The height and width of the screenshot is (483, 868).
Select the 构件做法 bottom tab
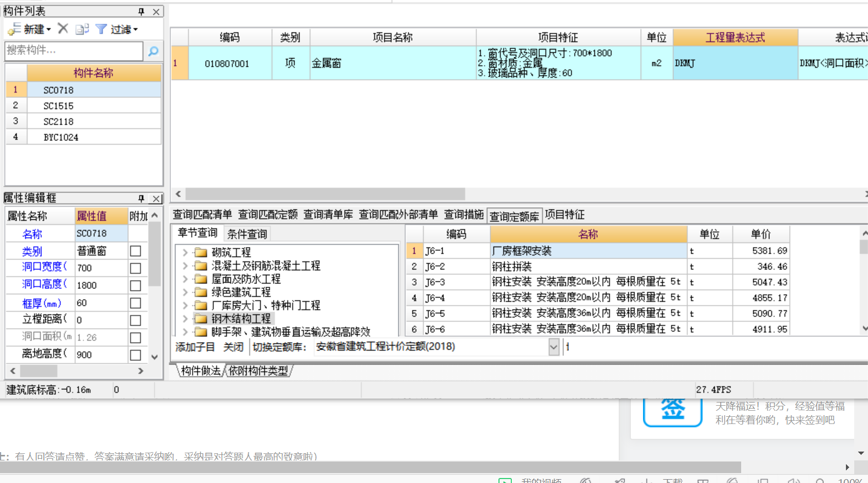pos(201,371)
